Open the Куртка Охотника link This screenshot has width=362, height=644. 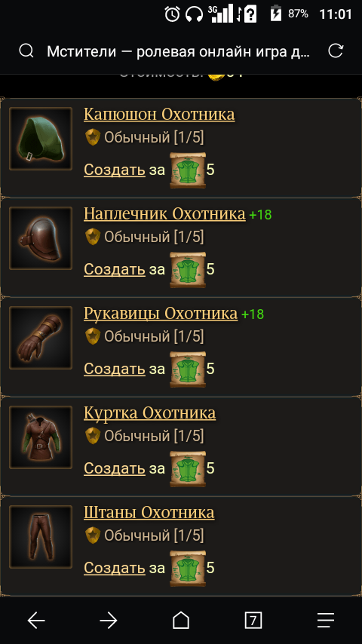149,412
